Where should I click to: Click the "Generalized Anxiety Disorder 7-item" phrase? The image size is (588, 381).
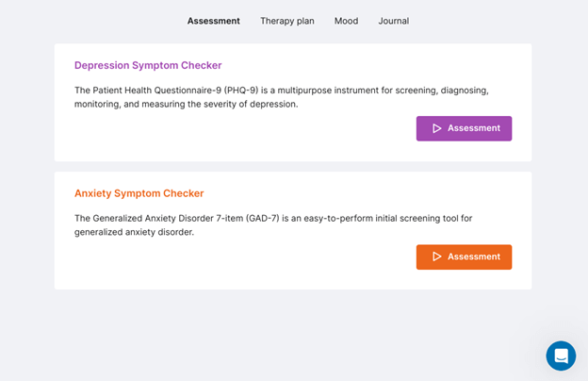tap(160, 218)
